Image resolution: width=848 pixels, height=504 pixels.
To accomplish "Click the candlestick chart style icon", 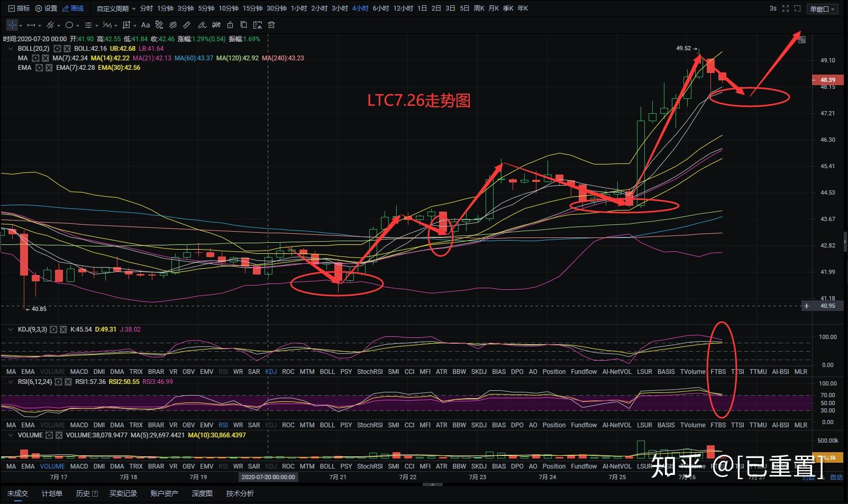I will [x=216, y=25].
